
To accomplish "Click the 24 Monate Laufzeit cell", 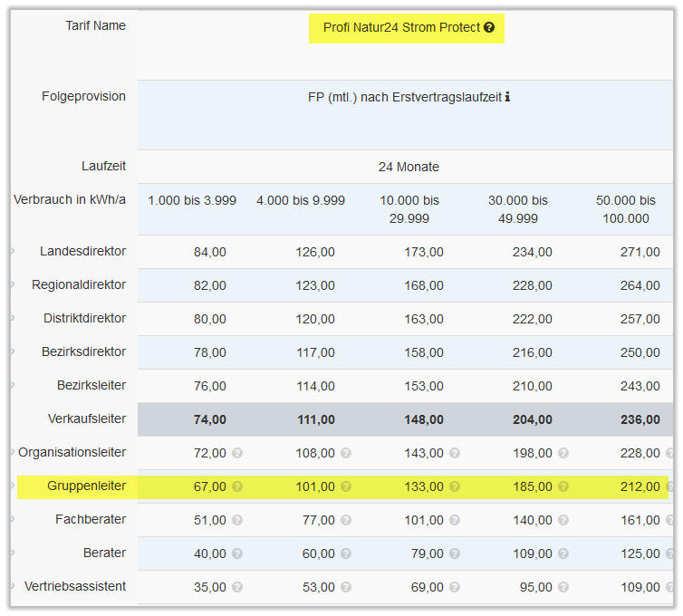I will [409, 167].
